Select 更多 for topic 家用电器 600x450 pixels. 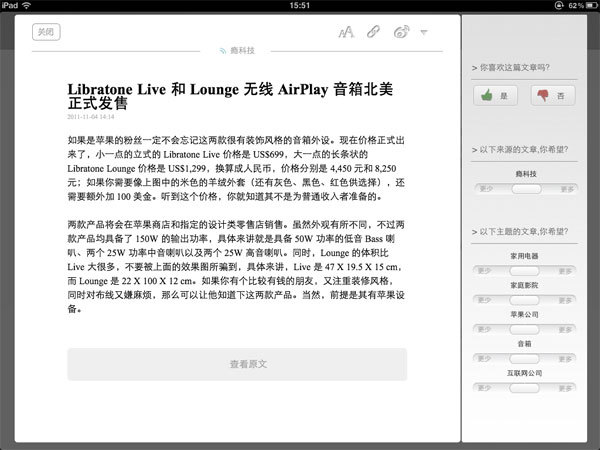pos(565,271)
